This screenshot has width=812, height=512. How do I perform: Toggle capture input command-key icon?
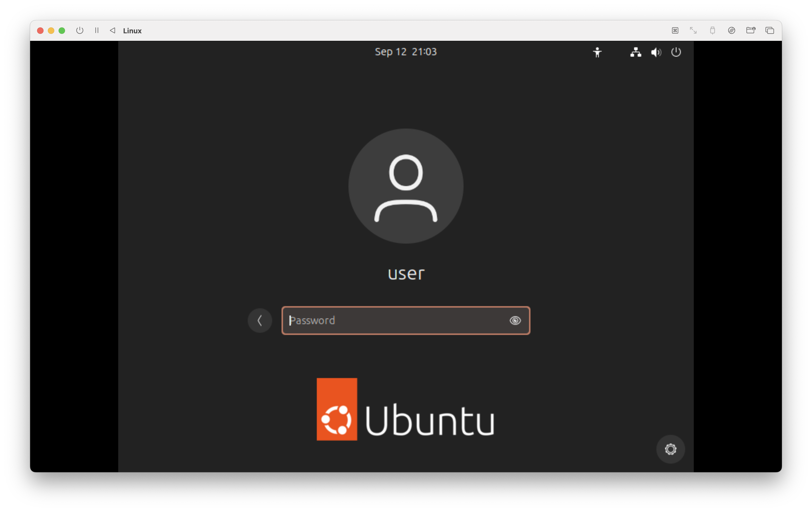coord(675,30)
